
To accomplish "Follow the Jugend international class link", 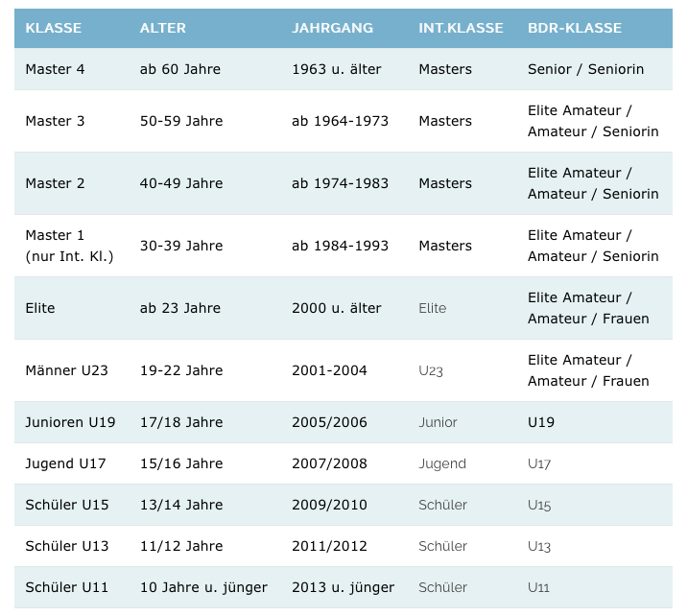I will 442,463.
